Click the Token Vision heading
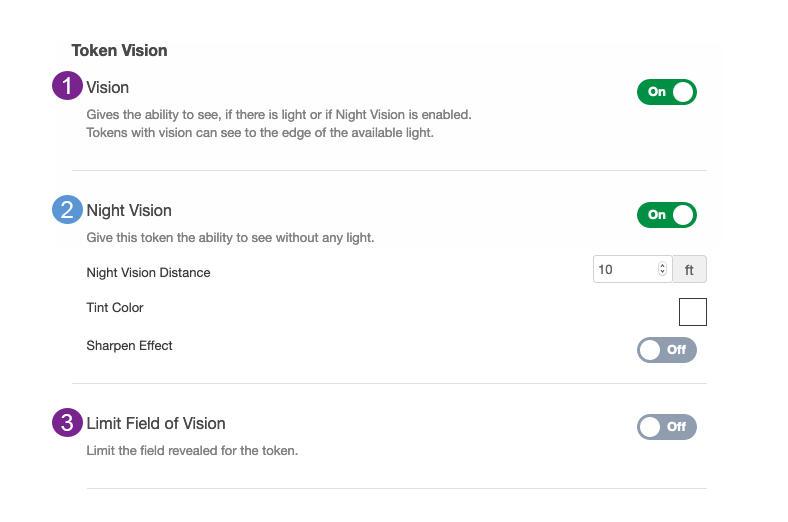 click(119, 50)
